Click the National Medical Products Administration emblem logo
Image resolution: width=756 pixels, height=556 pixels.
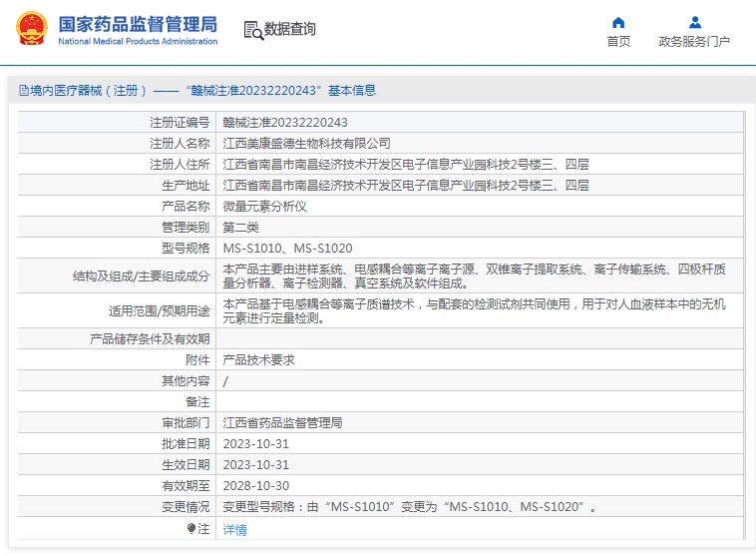pos(31,30)
